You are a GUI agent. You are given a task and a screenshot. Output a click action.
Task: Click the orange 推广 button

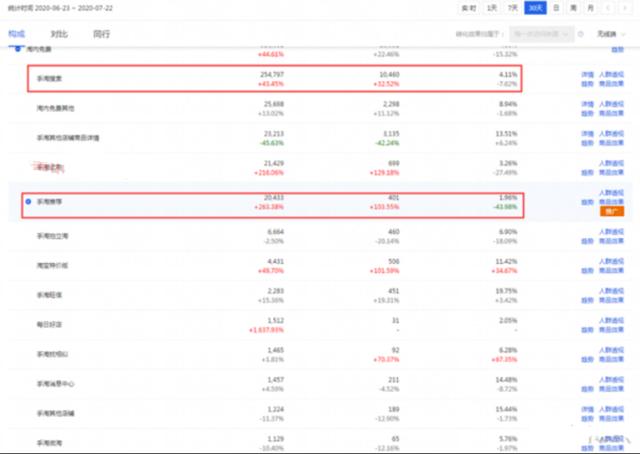(612, 211)
